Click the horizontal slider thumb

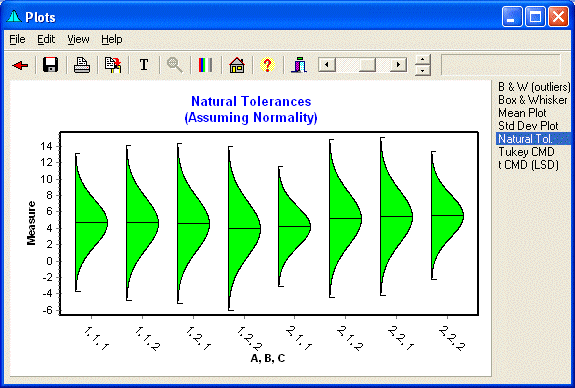367,65
